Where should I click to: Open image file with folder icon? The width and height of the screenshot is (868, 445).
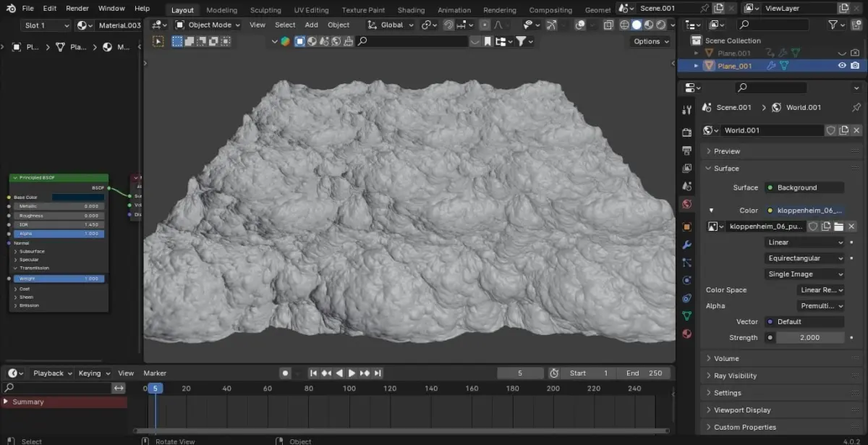click(838, 226)
